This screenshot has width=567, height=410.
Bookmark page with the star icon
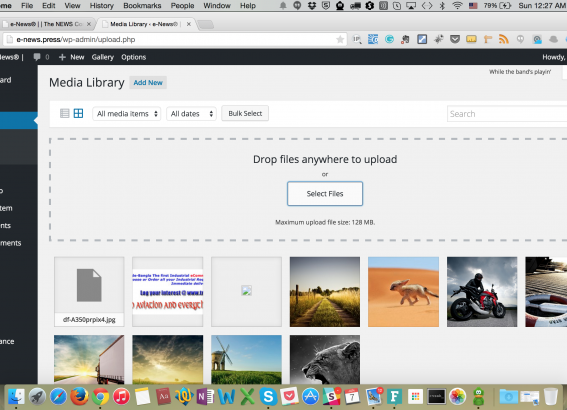click(x=340, y=39)
